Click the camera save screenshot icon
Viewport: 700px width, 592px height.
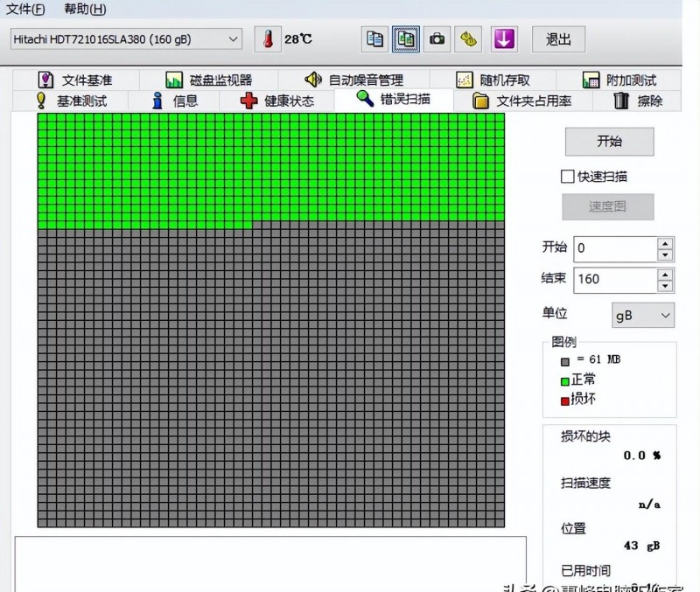(x=437, y=39)
